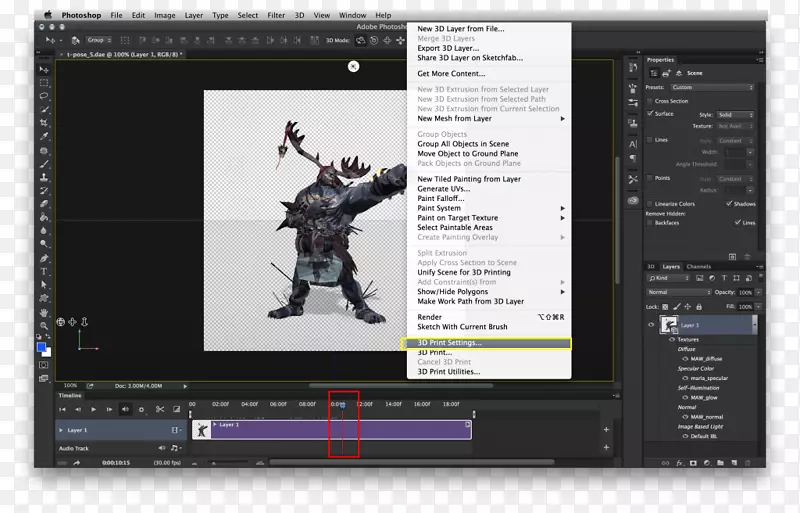Mute audio playback in Timeline controls
Viewport: 800px width, 513px height.
[x=125, y=409]
